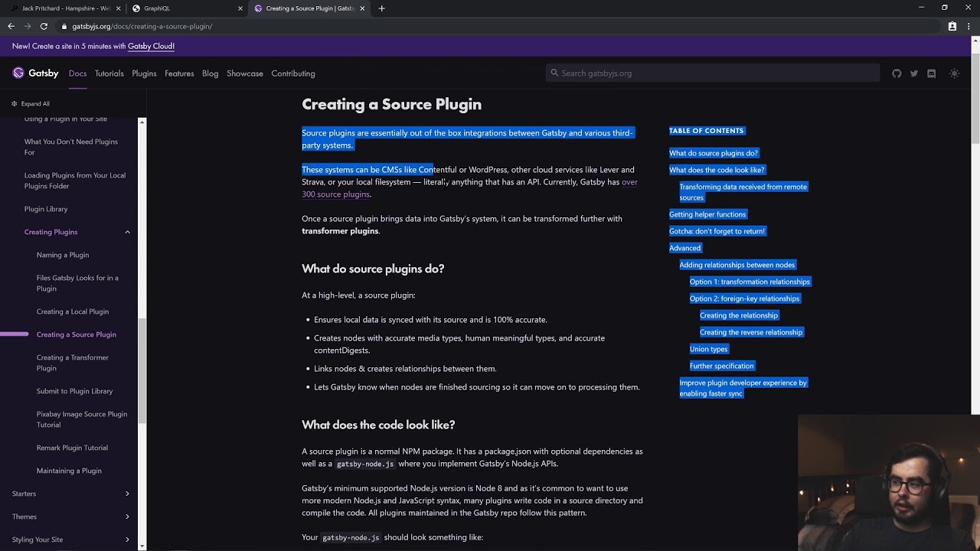This screenshot has width=980, height=551.
Task: Jump to Union types entry
Action: click(x=708, y=349)
